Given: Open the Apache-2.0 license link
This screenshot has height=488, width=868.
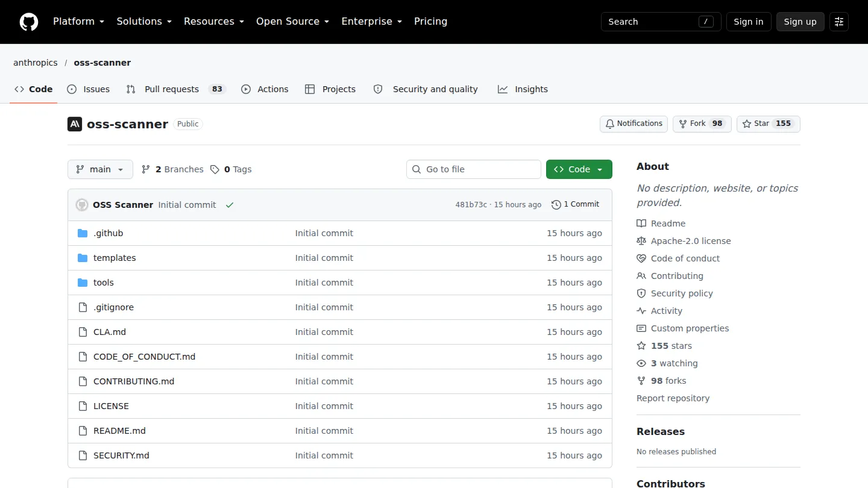Looking at the screenshot, I should point(684,241).
